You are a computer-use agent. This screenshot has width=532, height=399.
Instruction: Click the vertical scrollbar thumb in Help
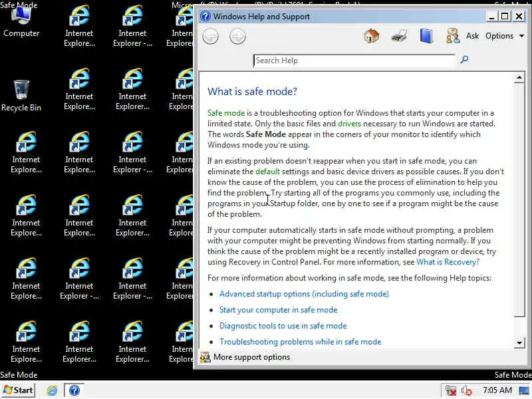519,200
